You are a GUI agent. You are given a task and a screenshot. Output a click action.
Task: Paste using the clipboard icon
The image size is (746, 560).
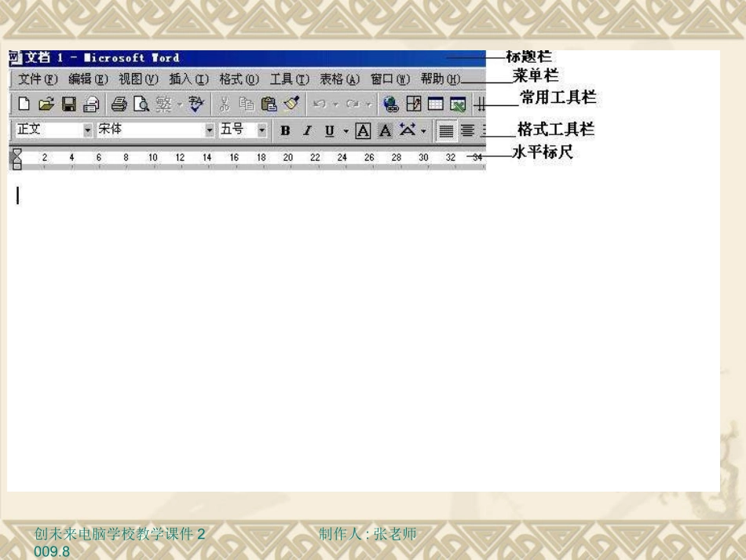tap(269, 104)
